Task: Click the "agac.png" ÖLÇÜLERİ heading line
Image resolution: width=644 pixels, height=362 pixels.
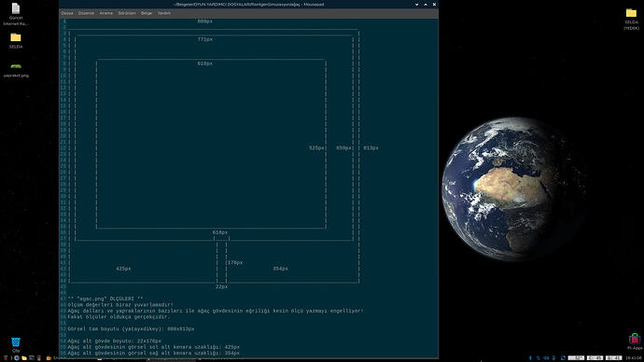Action: pos(105,299)
